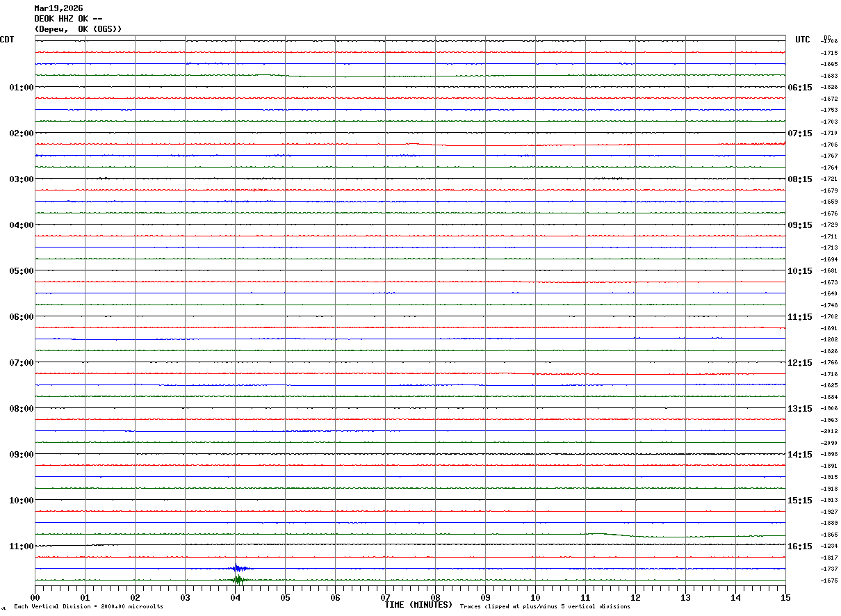Screen dimensions: 841x616
Task: Click the -2090 DC offset value
Action: pyautogui.click(x=830, y=443)
